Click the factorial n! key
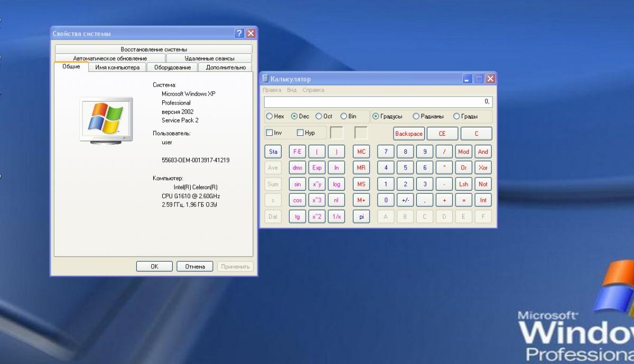Screen dimensions: 634x364 (337, 200)
